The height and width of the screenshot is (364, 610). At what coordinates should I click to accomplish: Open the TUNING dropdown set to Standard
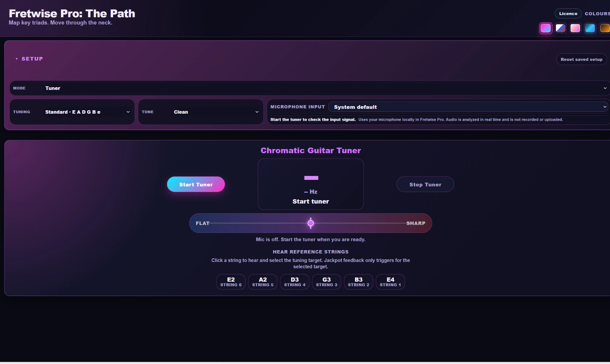tap(72, 112)
